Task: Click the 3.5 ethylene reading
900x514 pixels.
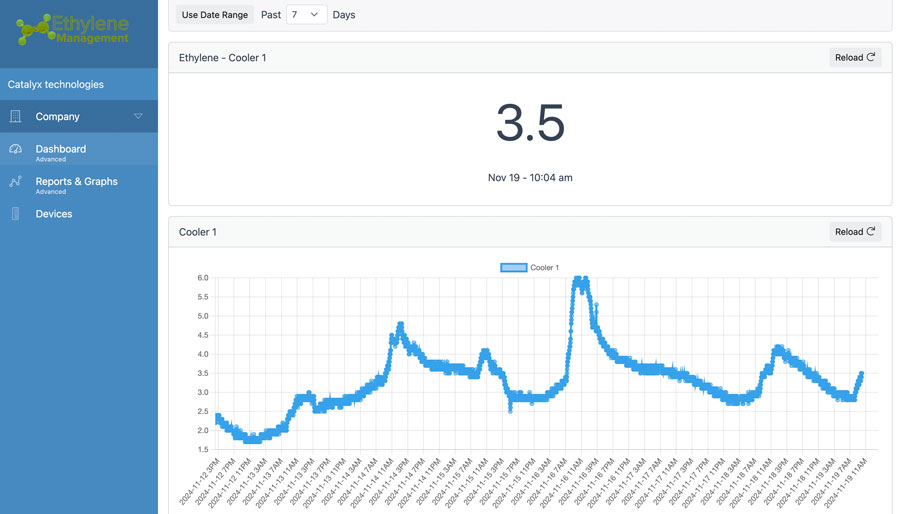Action: (530, 123)
